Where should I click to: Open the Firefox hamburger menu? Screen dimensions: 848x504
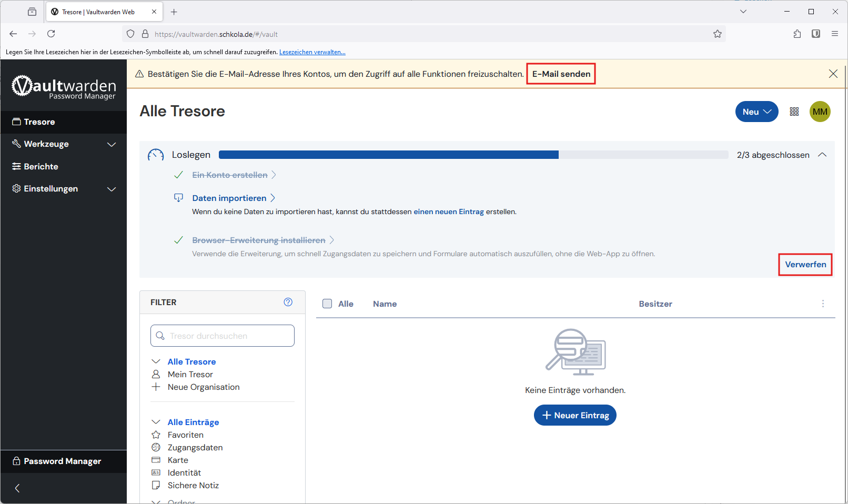pyautogui.click(x=835, y=34)
